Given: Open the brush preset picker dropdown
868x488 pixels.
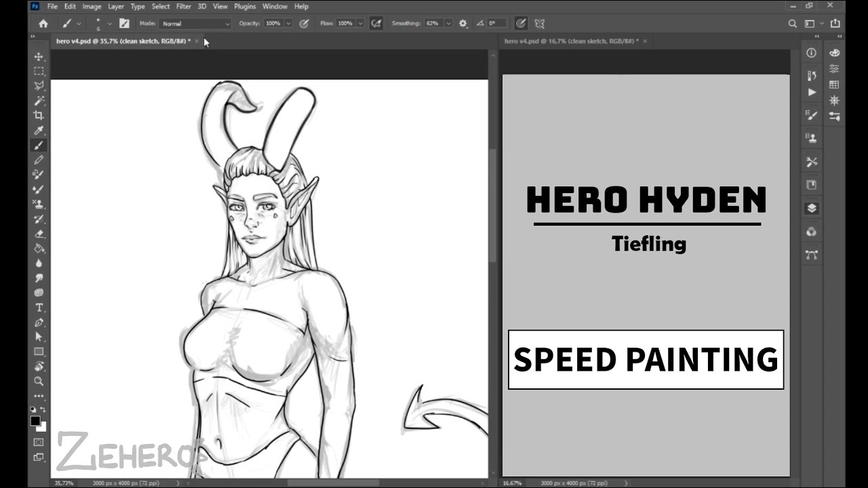Looking at the screenshot, I should [x=109, y=23].
